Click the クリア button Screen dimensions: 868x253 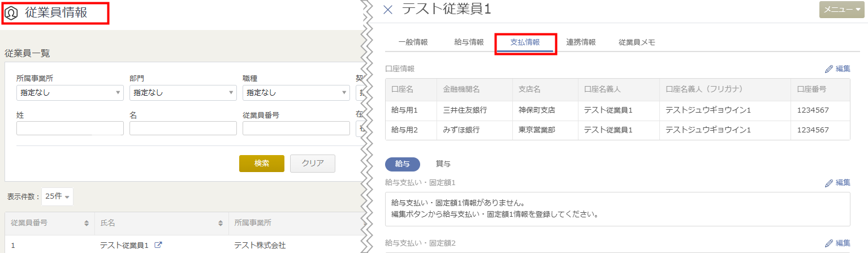[x=312, y=163]
